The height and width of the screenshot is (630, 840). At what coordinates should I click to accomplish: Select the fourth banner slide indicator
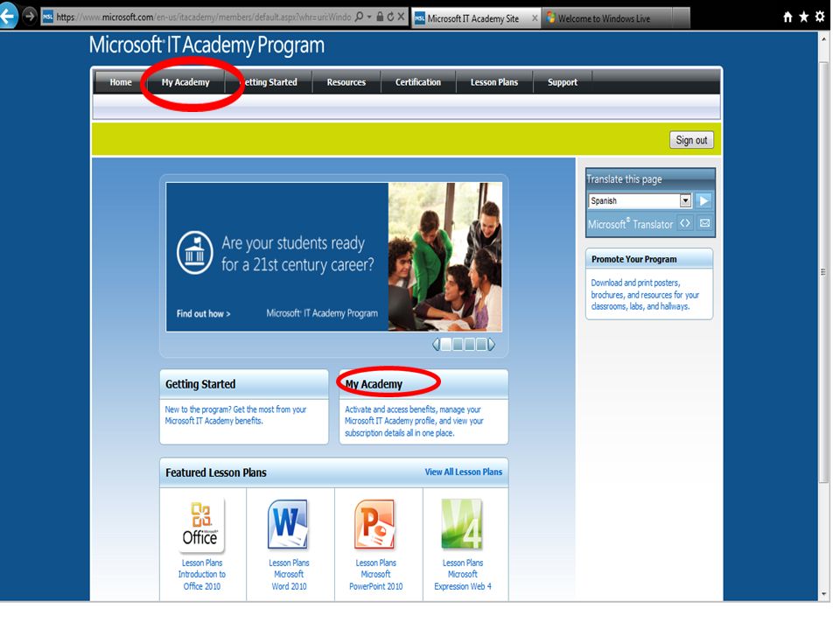pos(481,345)
